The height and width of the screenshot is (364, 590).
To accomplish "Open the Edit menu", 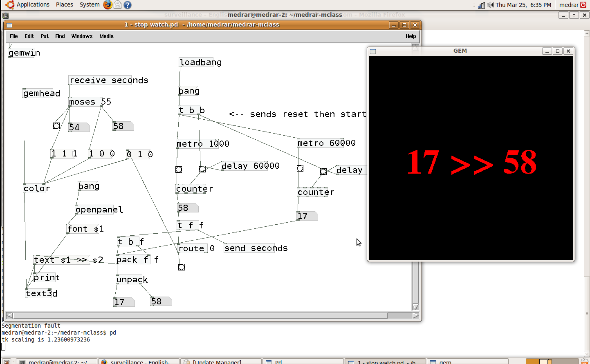I will click(x=29, y=36).
